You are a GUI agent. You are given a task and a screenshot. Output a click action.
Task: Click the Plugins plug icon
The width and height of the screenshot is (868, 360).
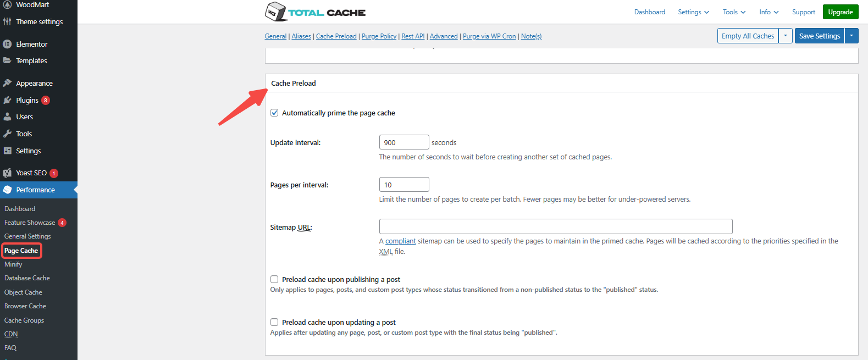tap(7, 100)
